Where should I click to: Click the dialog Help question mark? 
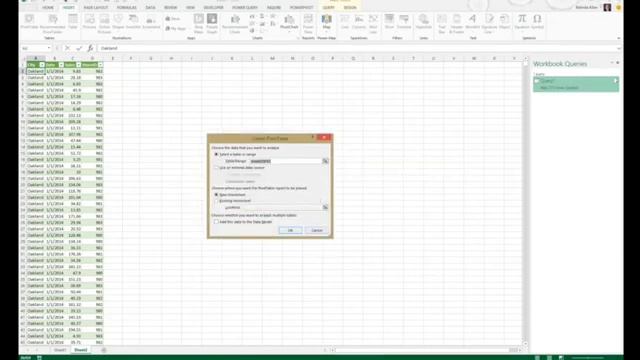click(313, 138)
